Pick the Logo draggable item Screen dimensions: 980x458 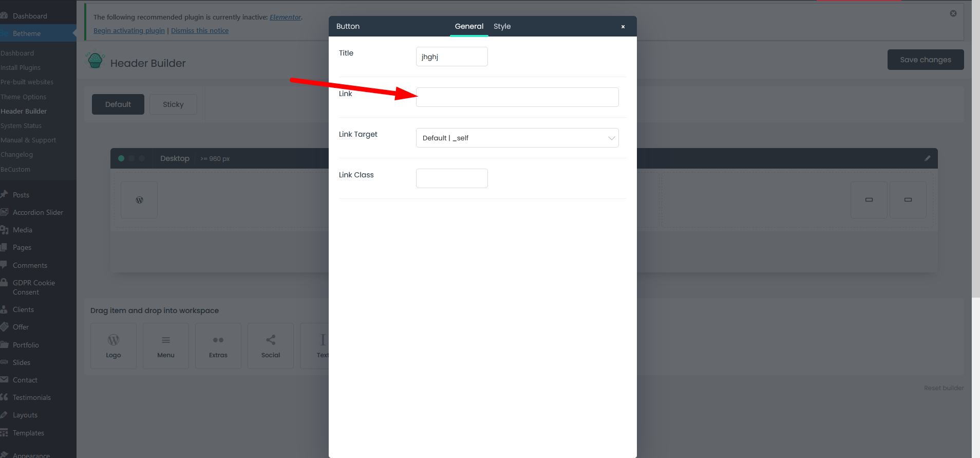click(114, 346)
